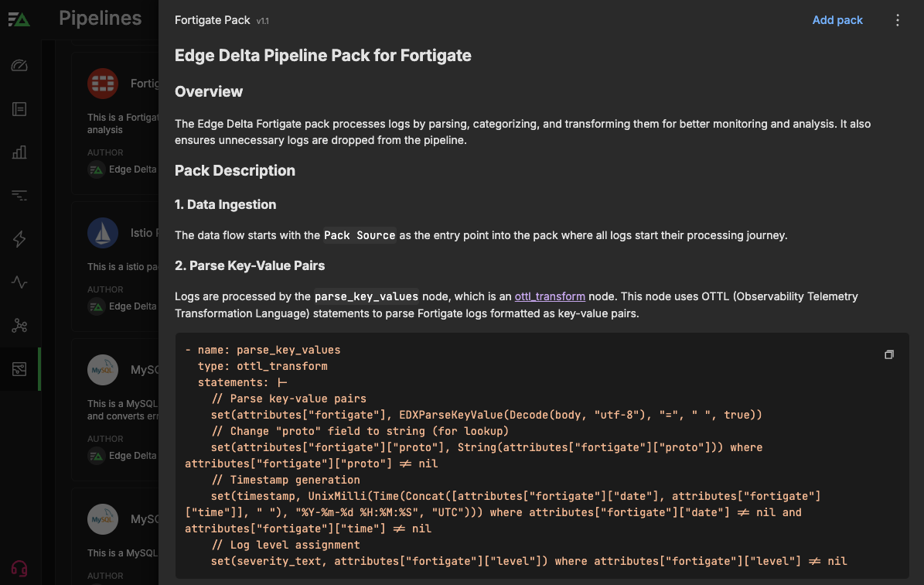The image size is (924, 585).
Task: Select the Istio pack sailboat logo
Action: 103,232
